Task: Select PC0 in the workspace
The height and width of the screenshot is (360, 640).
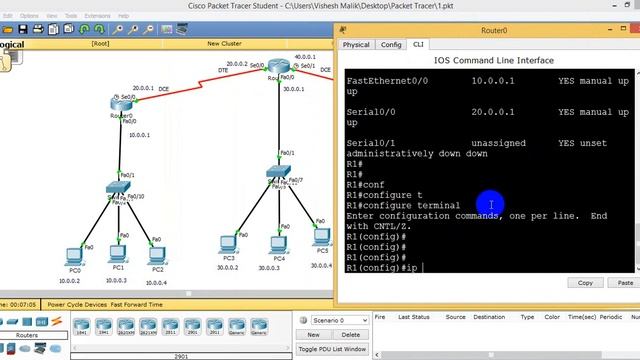Action: [74, 257]
